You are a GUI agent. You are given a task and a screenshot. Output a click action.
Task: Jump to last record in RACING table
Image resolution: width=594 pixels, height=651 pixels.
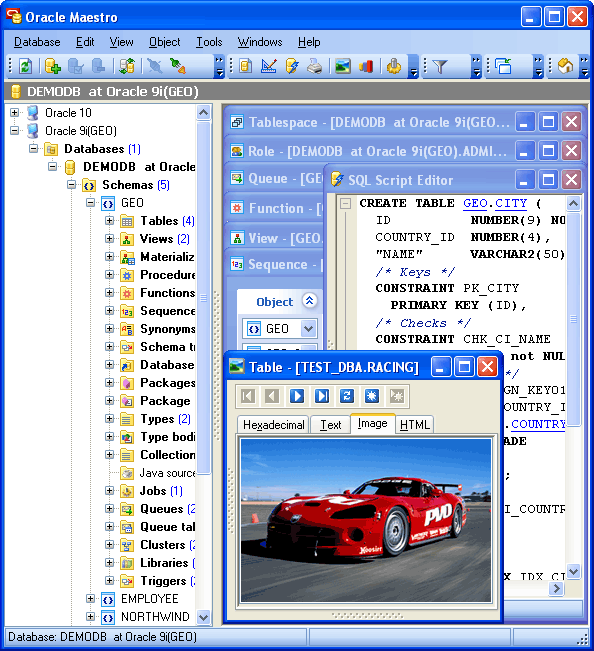pos(322,396)
